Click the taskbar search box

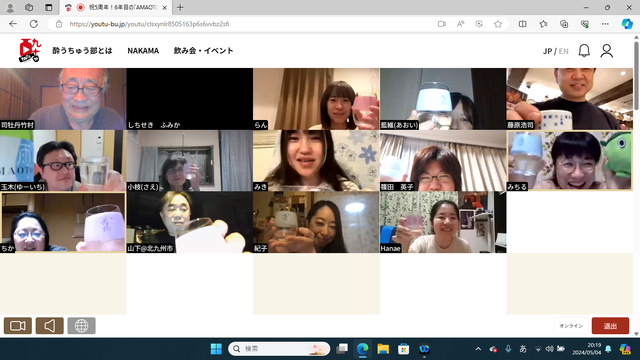[279, 349]
